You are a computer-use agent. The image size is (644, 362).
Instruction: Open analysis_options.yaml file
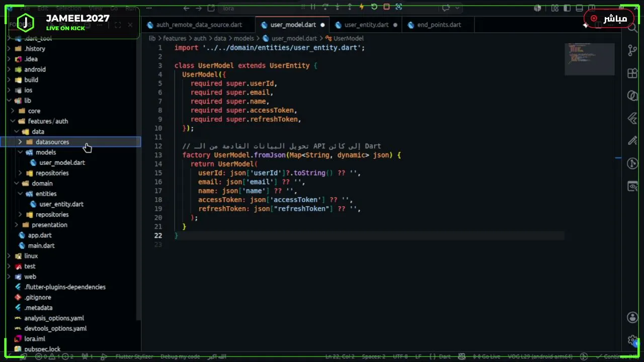click(54, 318)
